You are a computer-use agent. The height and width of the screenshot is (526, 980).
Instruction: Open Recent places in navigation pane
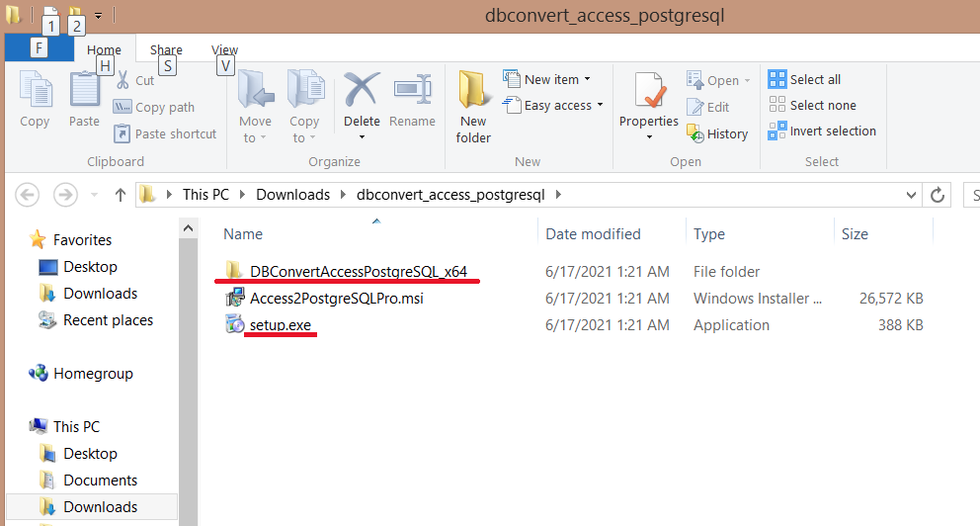pyautogui.click(x=108, y=320)
